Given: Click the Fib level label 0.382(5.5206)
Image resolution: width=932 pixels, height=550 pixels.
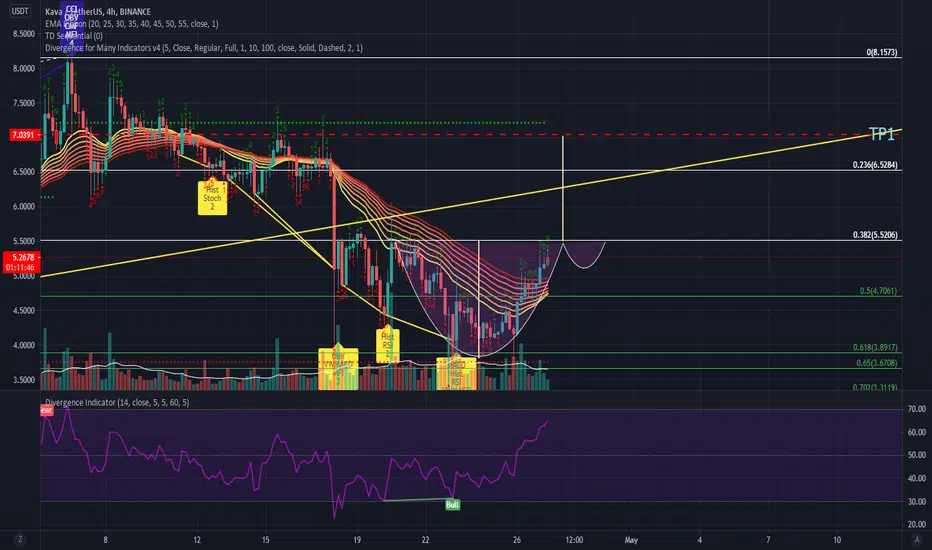Looking at the screenshot, I should point(875,235).
